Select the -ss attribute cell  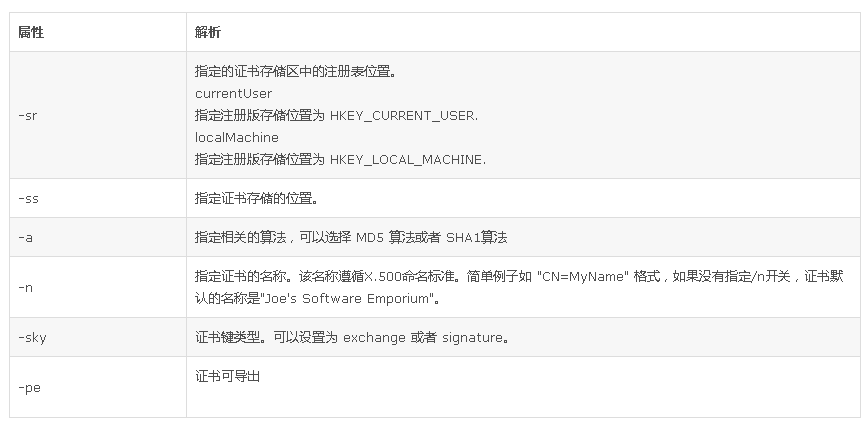pyautogui.click(x=98, y=198)
